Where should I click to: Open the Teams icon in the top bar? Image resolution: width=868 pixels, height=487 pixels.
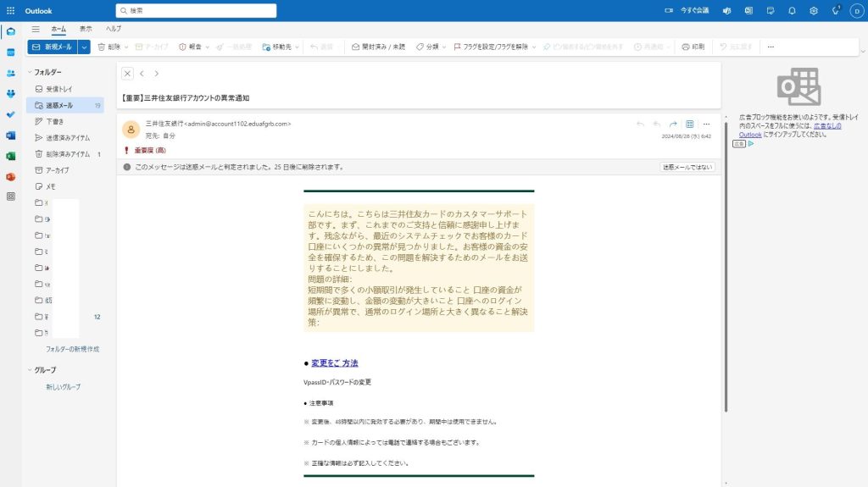[726, 10]
